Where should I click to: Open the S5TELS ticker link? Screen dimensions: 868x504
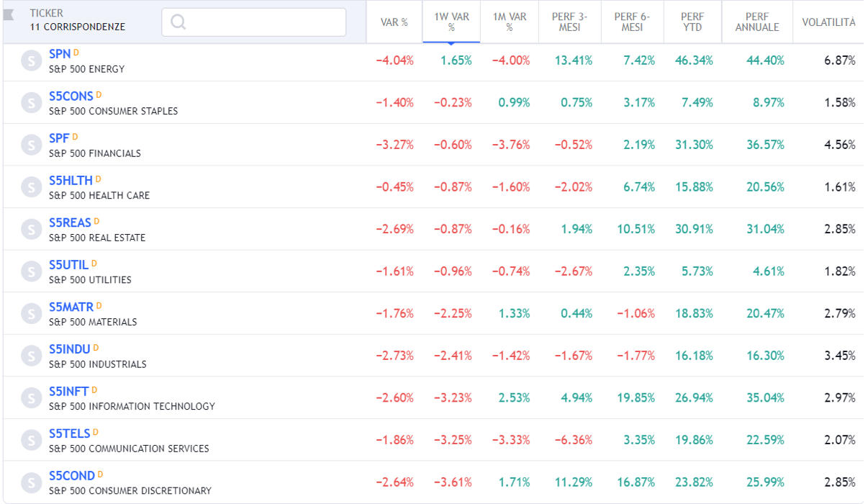pyautogui.click(x=69, y=433)
